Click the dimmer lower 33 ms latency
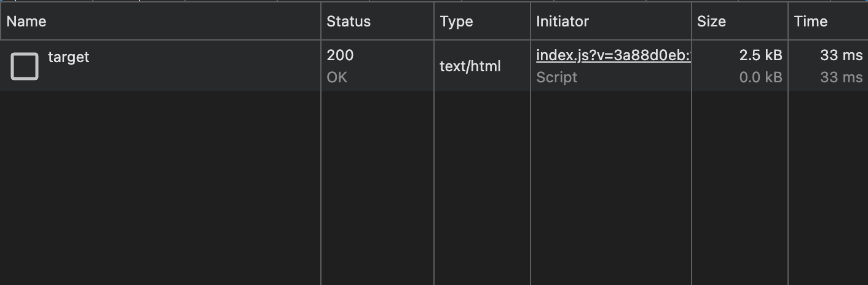 point(841,77)
